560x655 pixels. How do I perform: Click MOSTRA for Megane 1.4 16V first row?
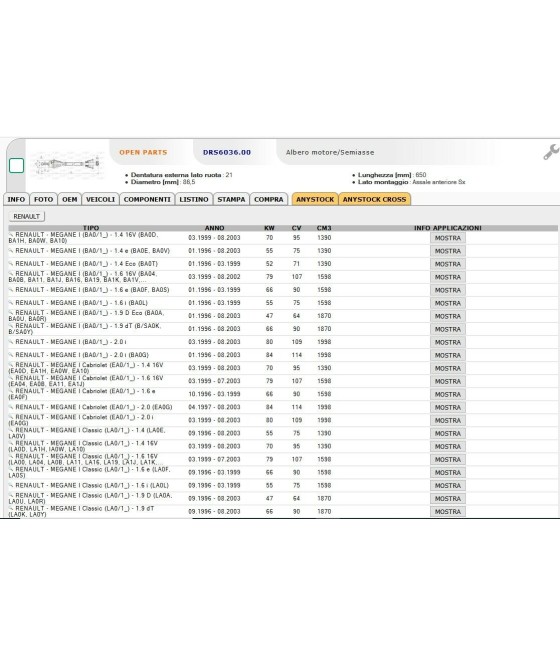(448, 238)
